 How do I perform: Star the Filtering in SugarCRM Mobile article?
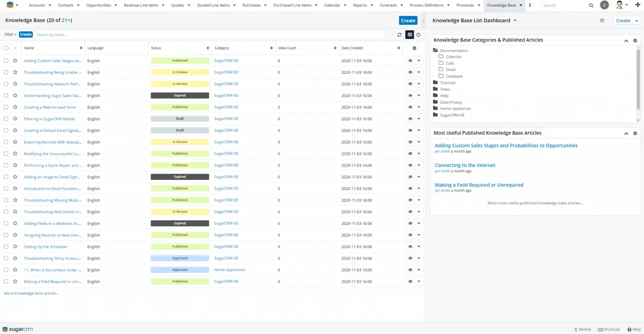pos(15,119)
